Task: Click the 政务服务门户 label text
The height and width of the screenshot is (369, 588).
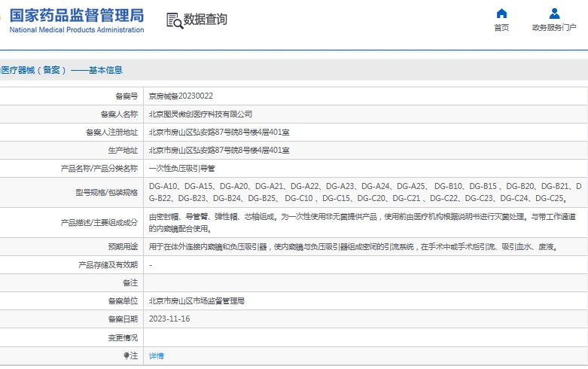Action: [x=554, y=28]
